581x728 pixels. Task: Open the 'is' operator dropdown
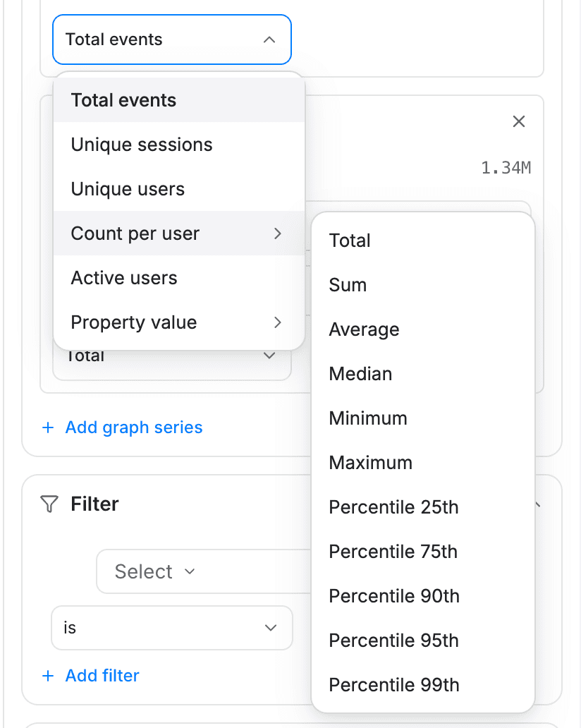point(172,628)
